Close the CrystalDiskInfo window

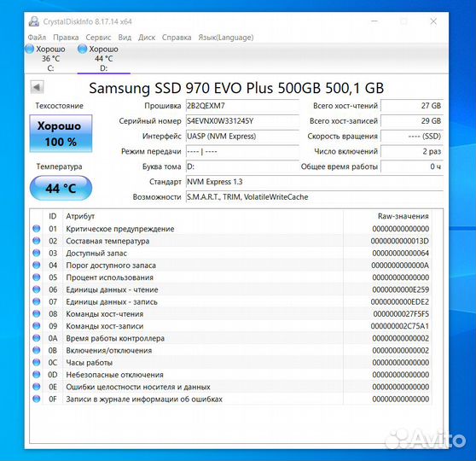pos(433,21)
